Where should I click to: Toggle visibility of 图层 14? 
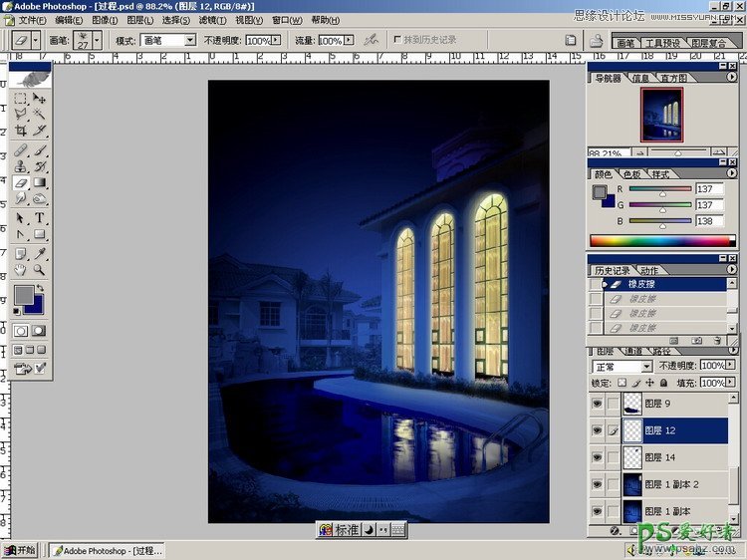click(598, 457)
